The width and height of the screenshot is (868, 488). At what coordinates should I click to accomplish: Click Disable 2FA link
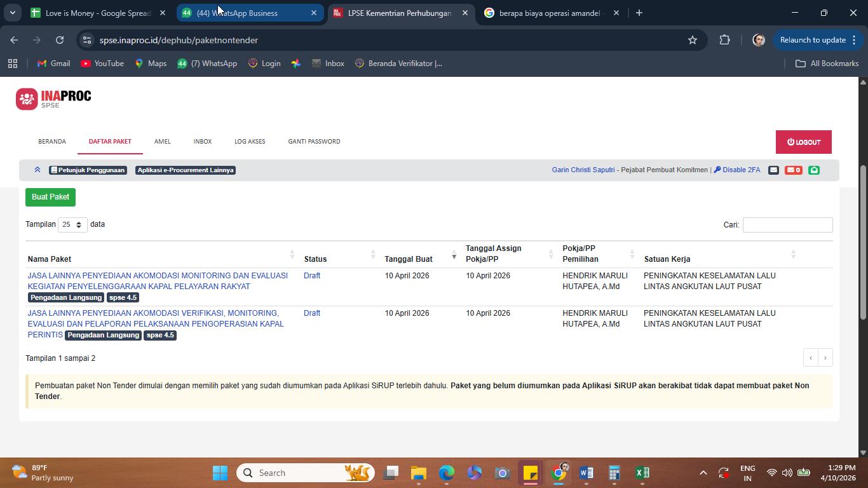[x=737, y=170]
